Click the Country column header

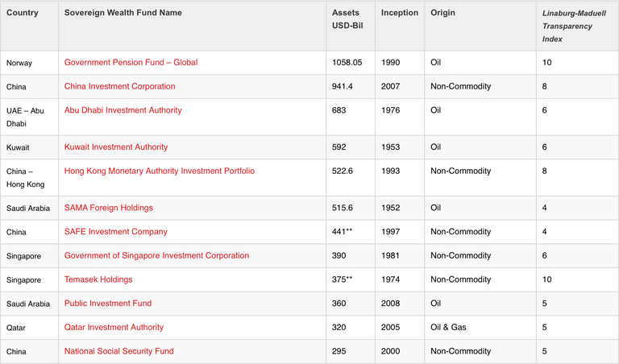(21, 14)
